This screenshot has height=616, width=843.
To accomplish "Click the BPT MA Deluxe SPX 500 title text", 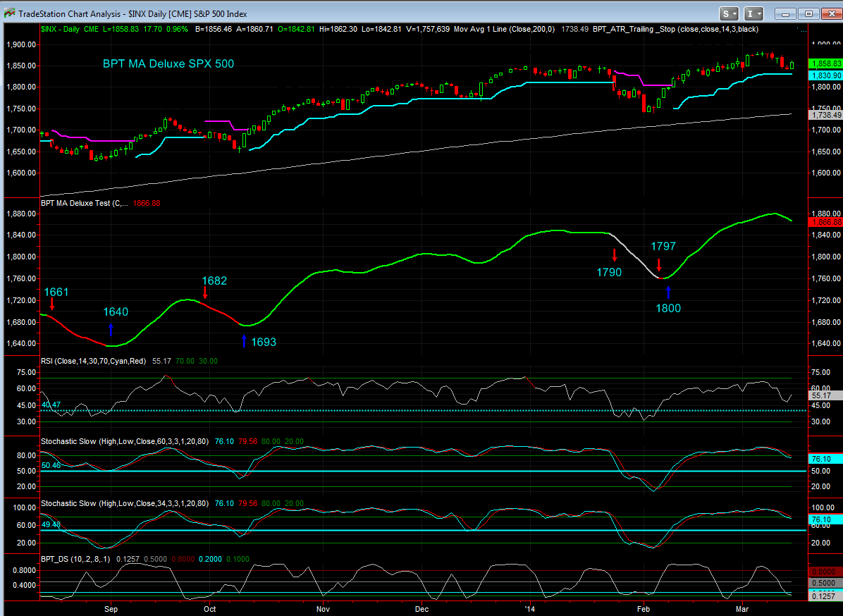I will [x=168, y=63].
